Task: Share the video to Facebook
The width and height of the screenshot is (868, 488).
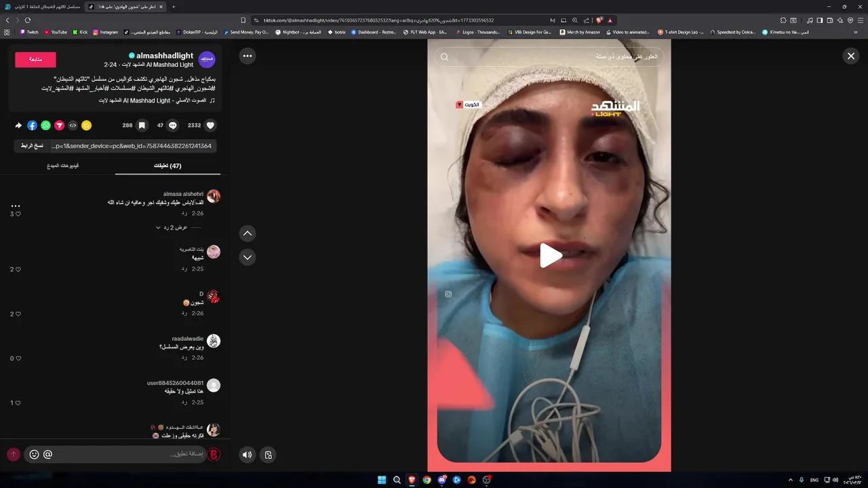Action: pos(32,125)
